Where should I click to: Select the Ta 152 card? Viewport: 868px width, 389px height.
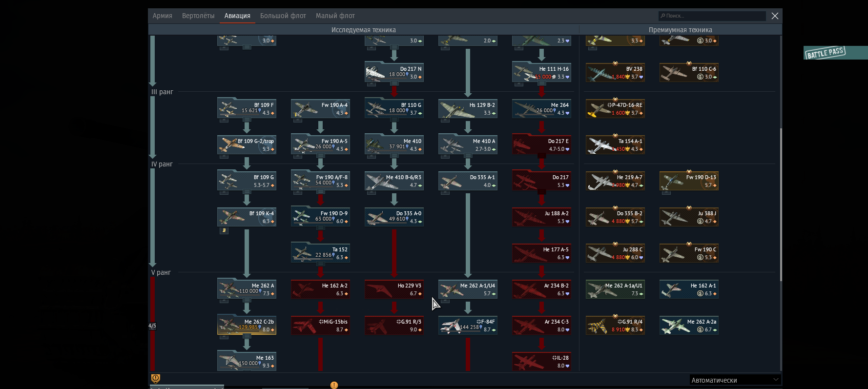tap(320, 253)
